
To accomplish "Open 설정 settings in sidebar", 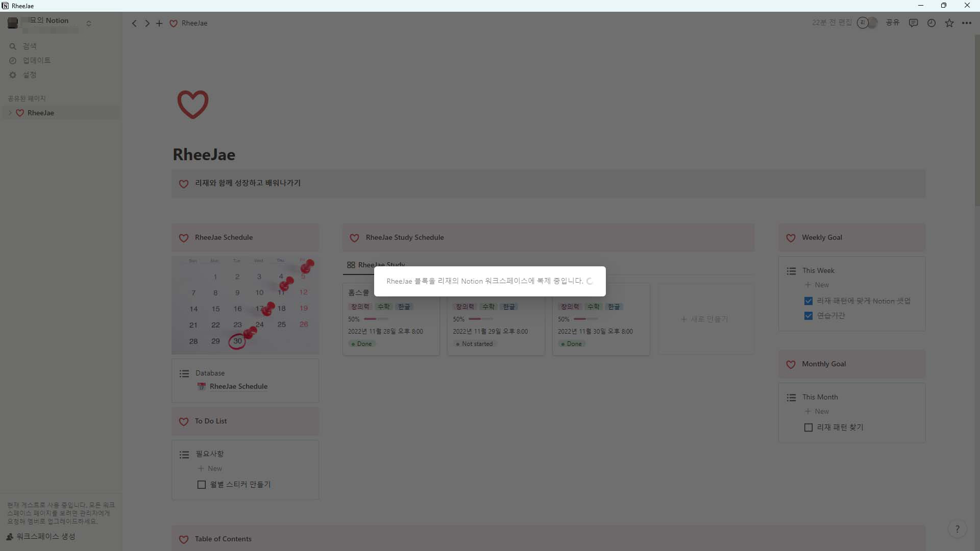I will (30, 74).
